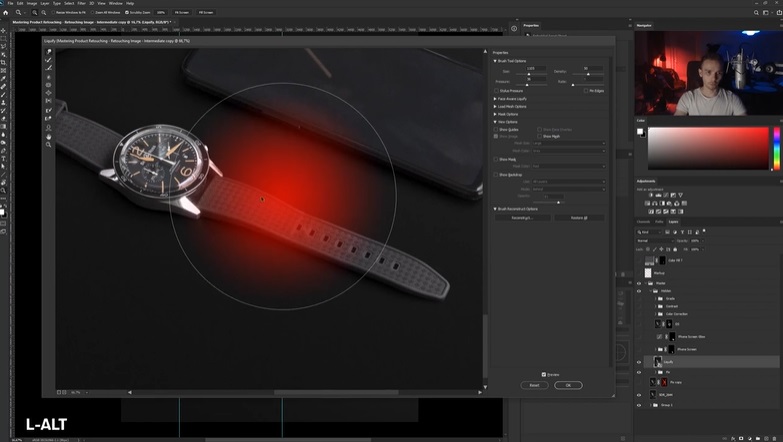The width and height of the screenshot is (783, 442).
Task: Select the Thaw Mask tool in Liquify
Action: coord(48,118)
